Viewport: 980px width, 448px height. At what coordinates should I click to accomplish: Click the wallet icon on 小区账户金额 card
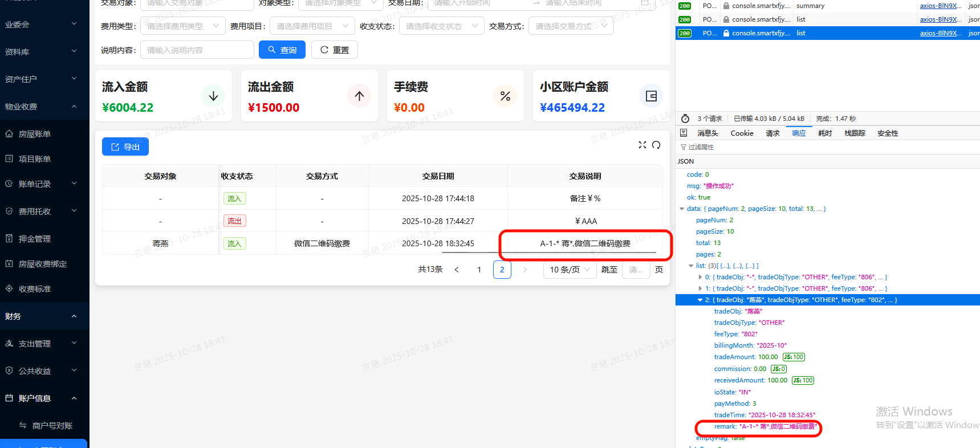pos(651,96)
